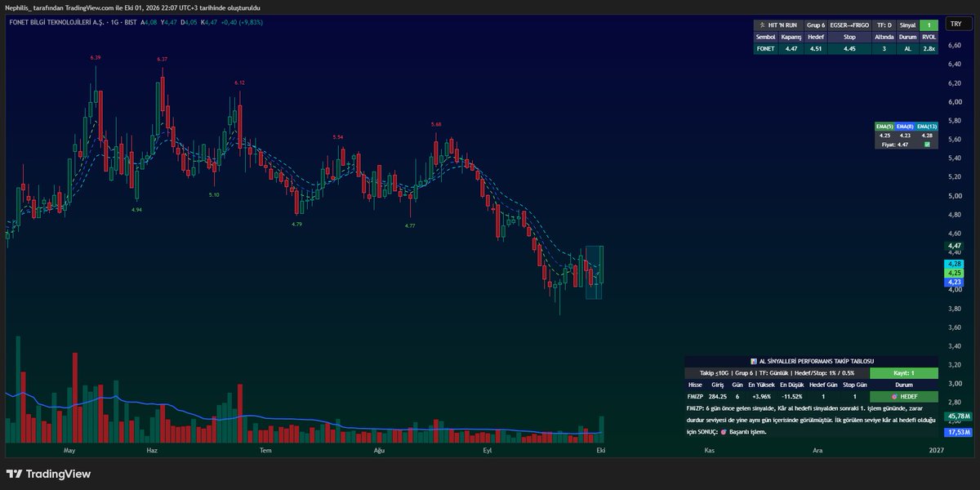The width and height of the screenshot is (980, 490).
Task: Select the EMA(5) green label
Action: tap(884, 127)
